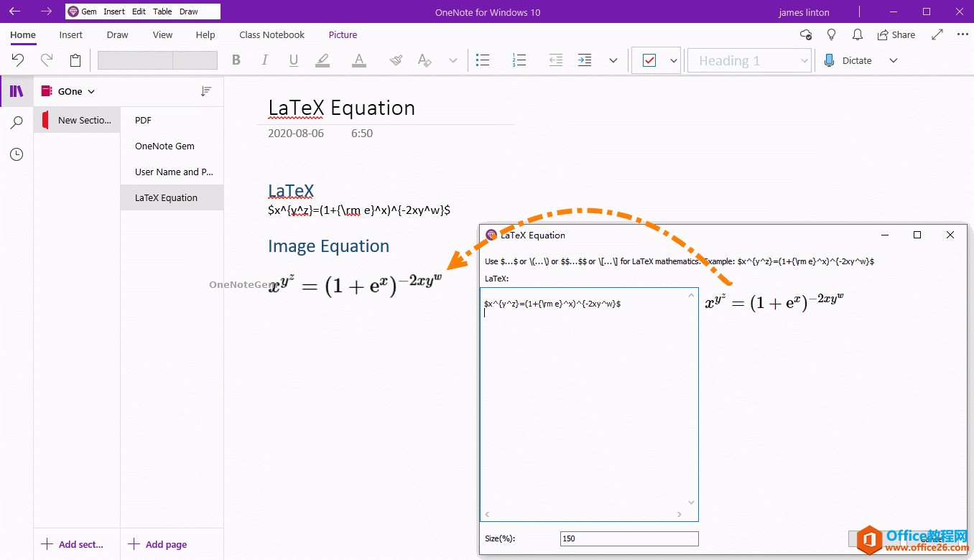974x560 pixels.
Task: Click Increase Indent icon
Action: click(x=585, y=60)
